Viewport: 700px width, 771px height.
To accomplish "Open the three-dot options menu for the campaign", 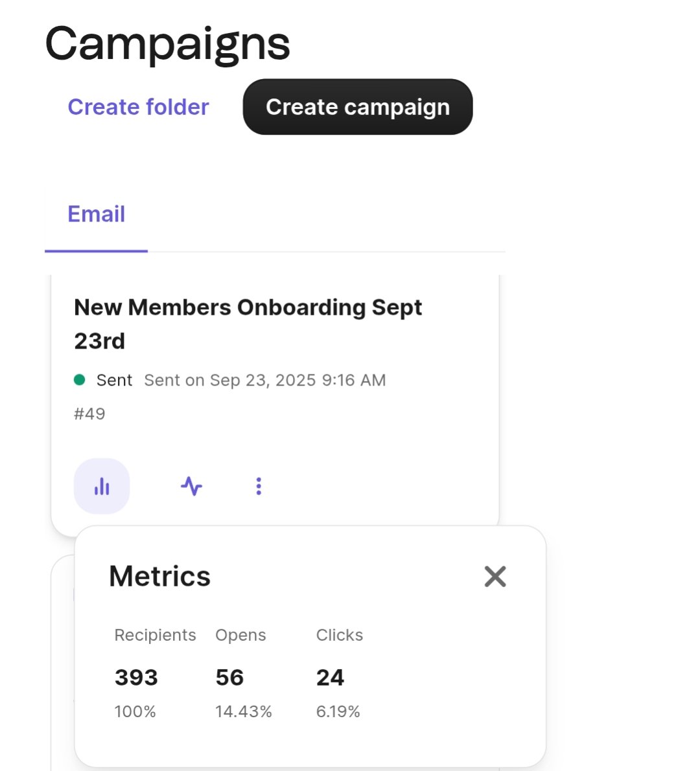I will point(258,486).
